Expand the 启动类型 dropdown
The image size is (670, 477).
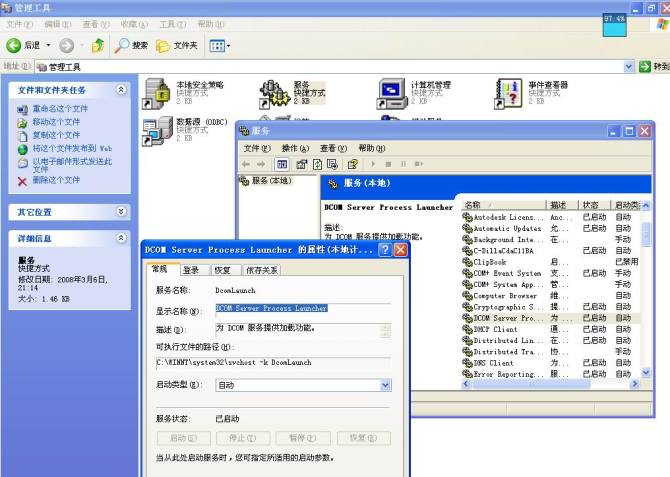(x=385, y=385)
